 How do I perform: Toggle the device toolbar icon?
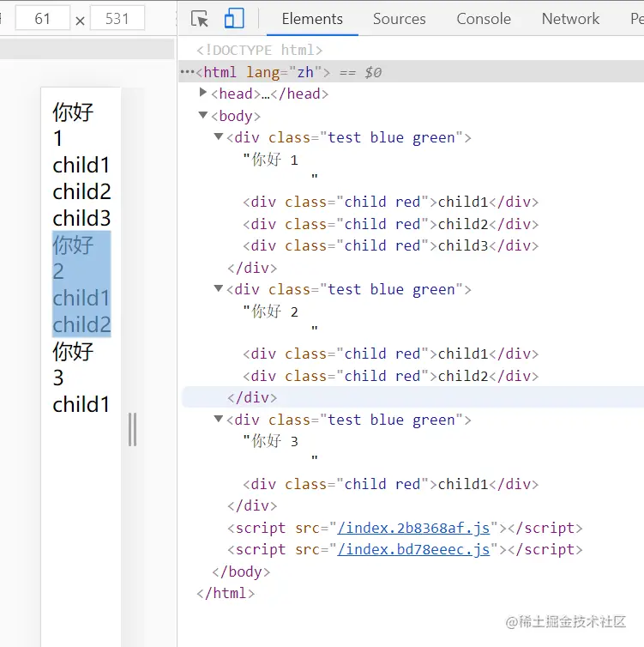[234, 19]
